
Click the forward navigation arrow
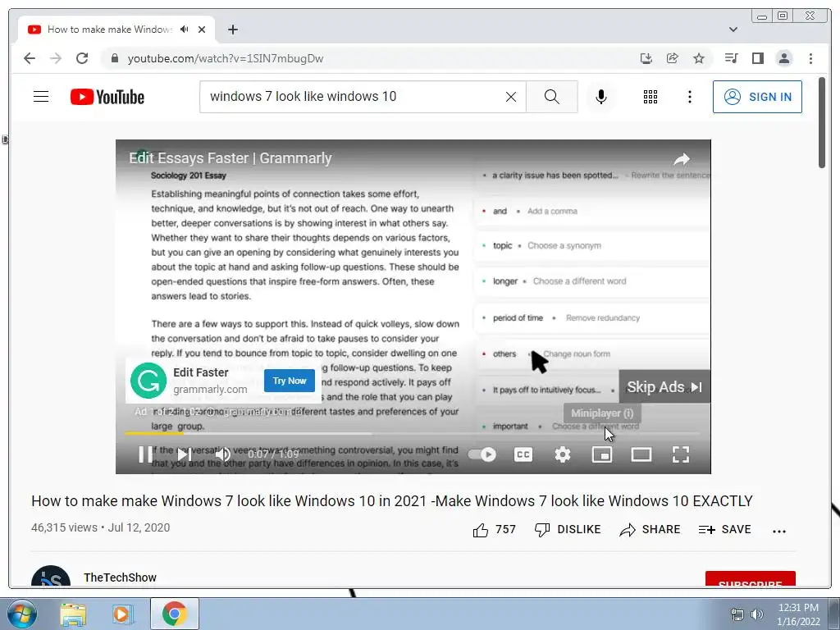coord(56,58)
